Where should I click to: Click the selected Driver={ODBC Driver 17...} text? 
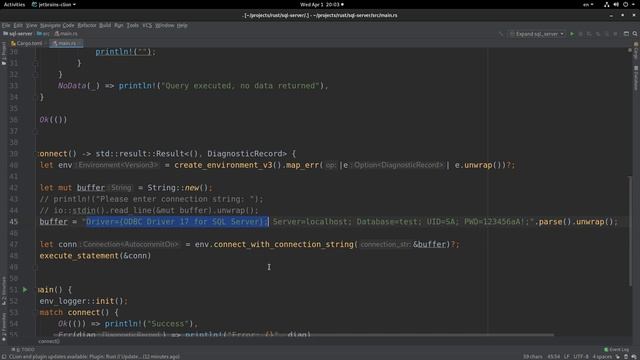pos(177,222)
